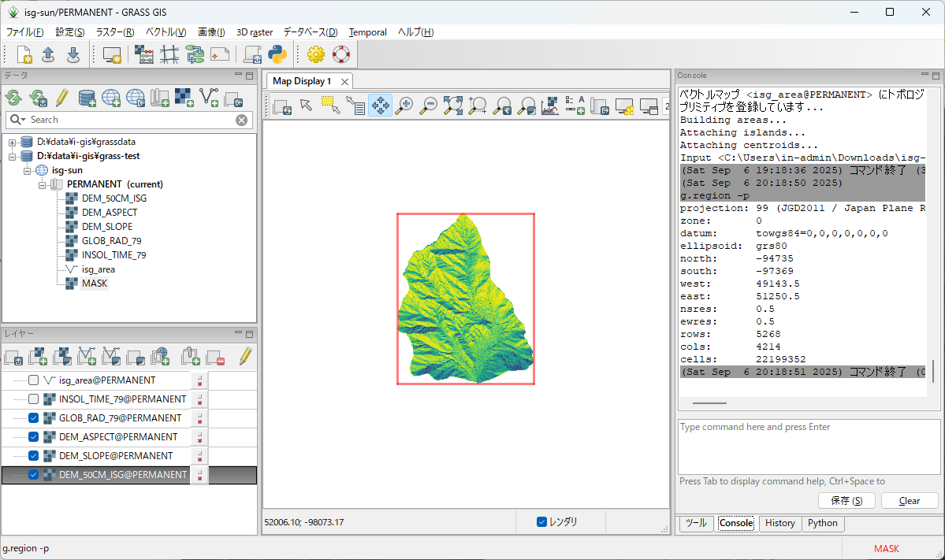Check isg_area@PERMANENT layer checkbox

[x=34, y=380]
